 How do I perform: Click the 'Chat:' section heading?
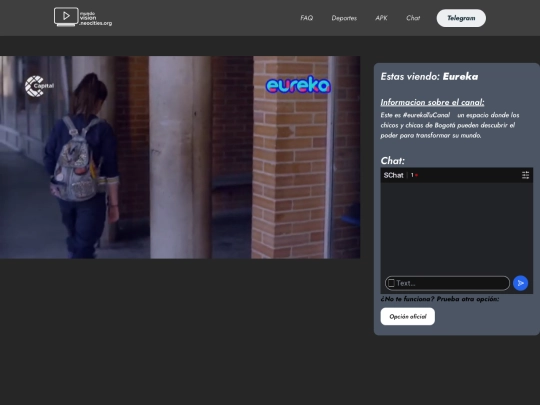(392, 161)
